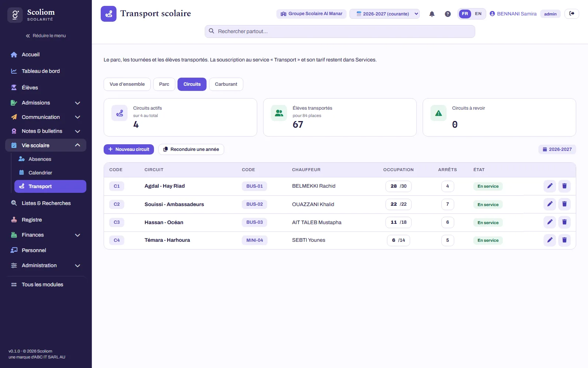Switch language to EN
Viewport: 588px width, 368px height.
pos(478,14)
